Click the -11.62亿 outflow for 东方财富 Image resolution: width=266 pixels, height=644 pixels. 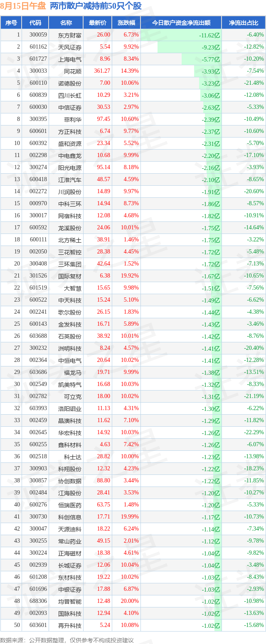click(209, 35)
